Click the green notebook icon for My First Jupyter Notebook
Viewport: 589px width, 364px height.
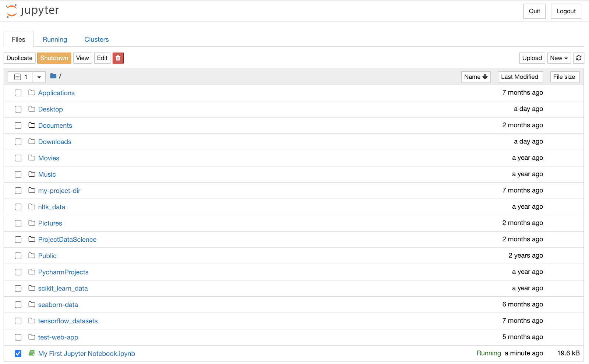click(x=32, y=353)
